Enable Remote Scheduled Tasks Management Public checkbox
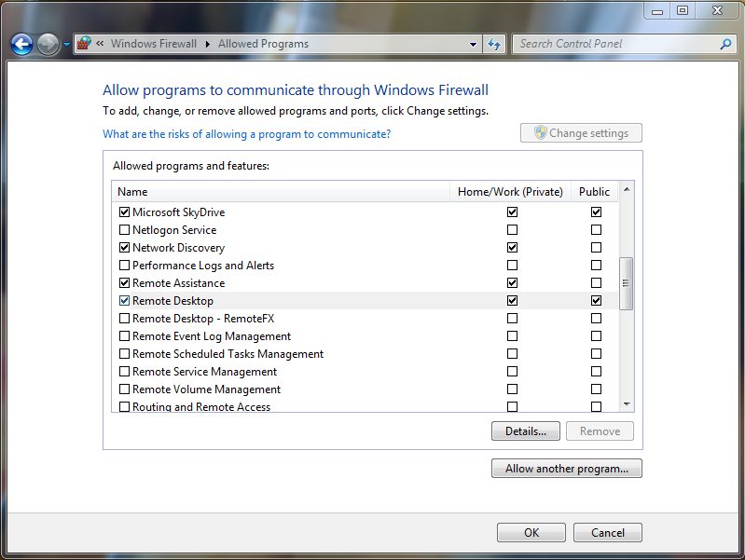This screenshot has height=560, width=745. (x=597, y=354)
